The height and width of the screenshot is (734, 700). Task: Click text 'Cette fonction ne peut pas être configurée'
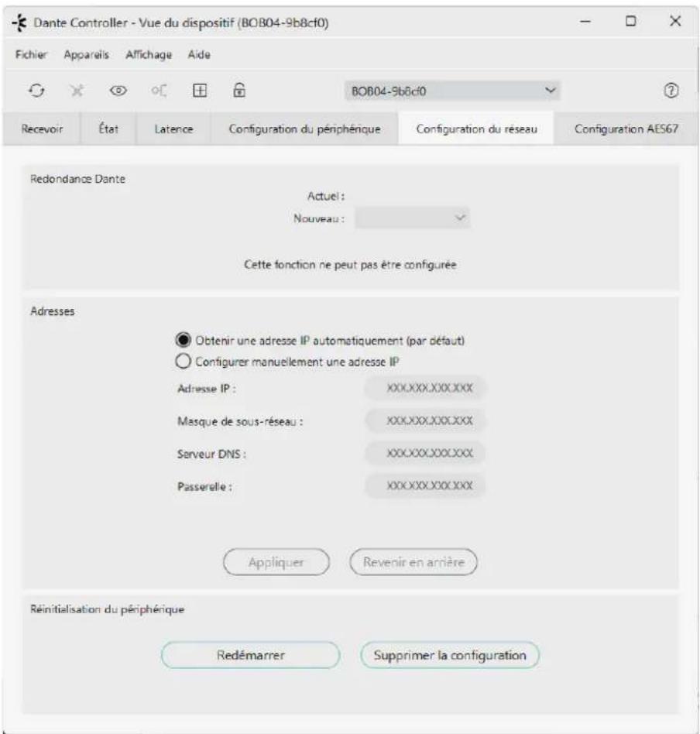pyautogui.click(x=350, y=265)
